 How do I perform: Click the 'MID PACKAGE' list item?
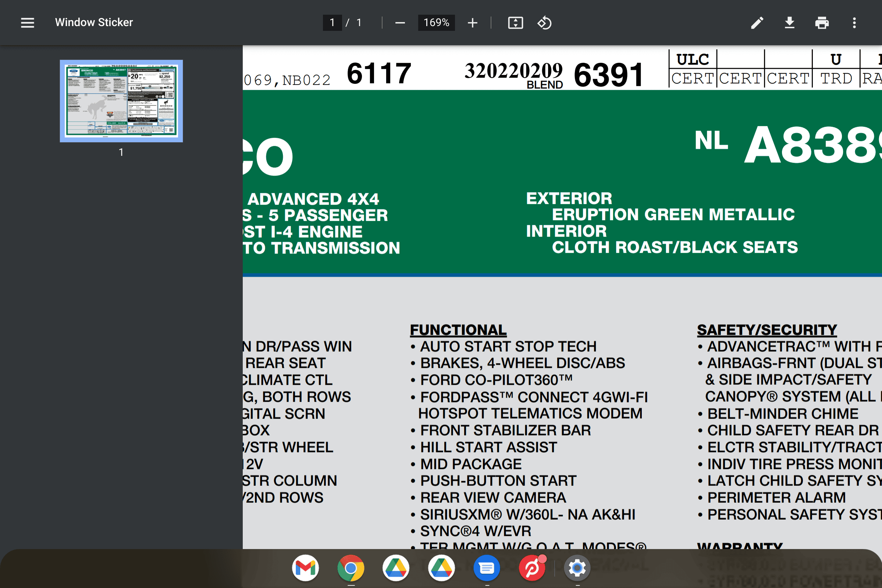point(471,464)
